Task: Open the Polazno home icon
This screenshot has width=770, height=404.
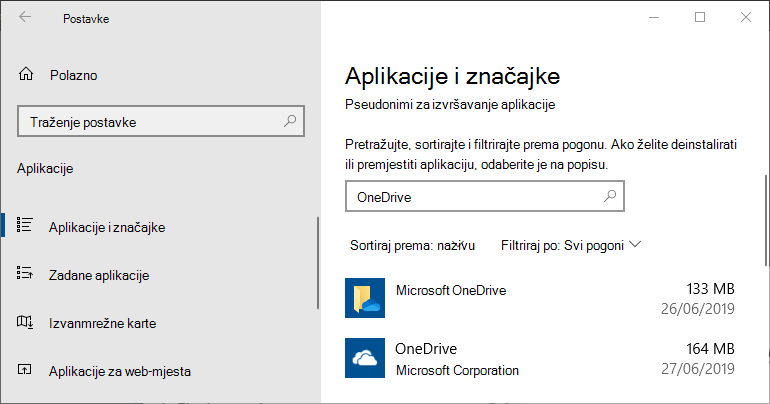Action: pyautogui.click(x=26, y=74)
